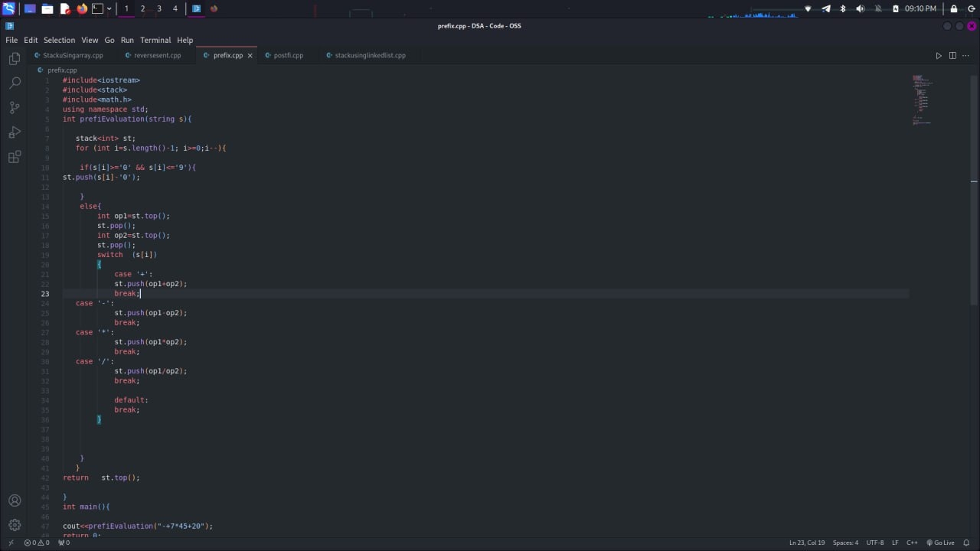Screen dimensions: 980x551
Task: Open the Source Control view
Action: tap(15, 108)
